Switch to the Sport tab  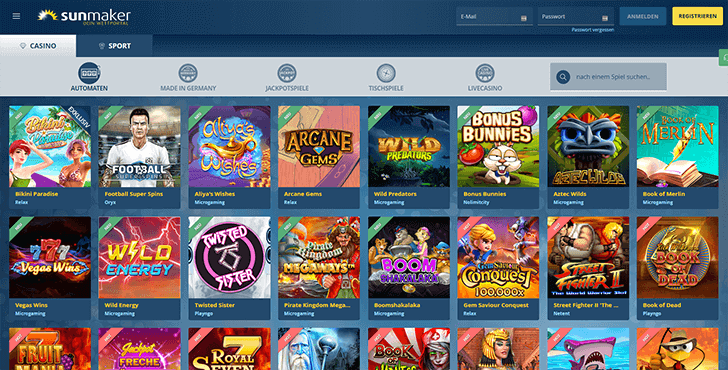pos(115,46)
